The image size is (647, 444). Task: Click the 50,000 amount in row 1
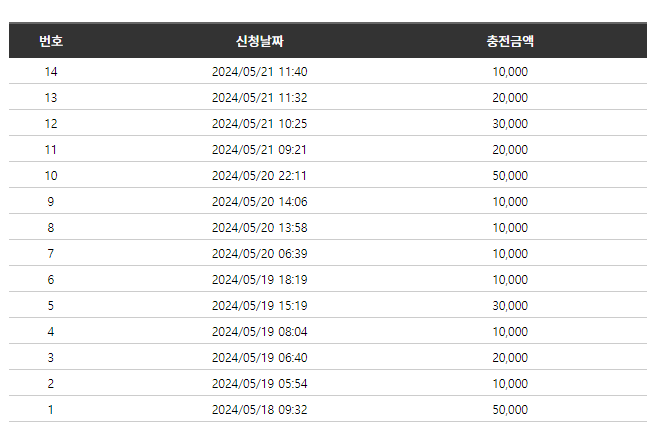(x=510, y=410)
